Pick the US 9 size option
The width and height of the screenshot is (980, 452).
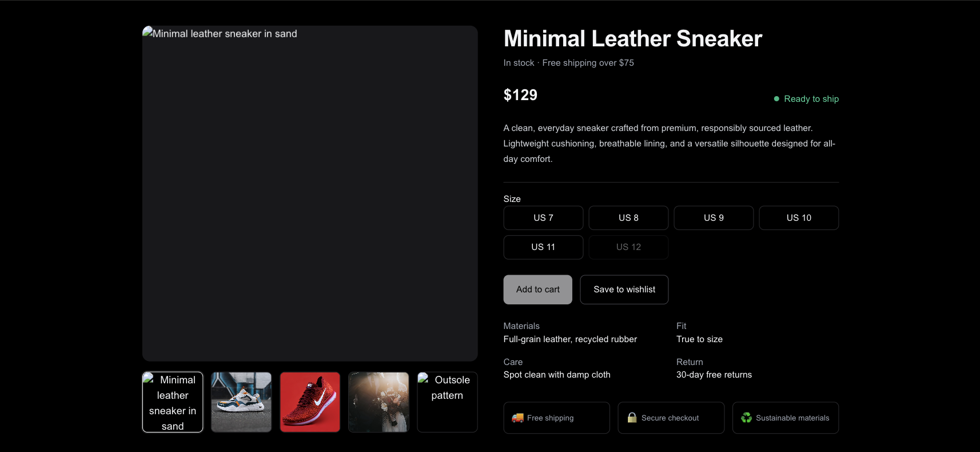(714, 218)
